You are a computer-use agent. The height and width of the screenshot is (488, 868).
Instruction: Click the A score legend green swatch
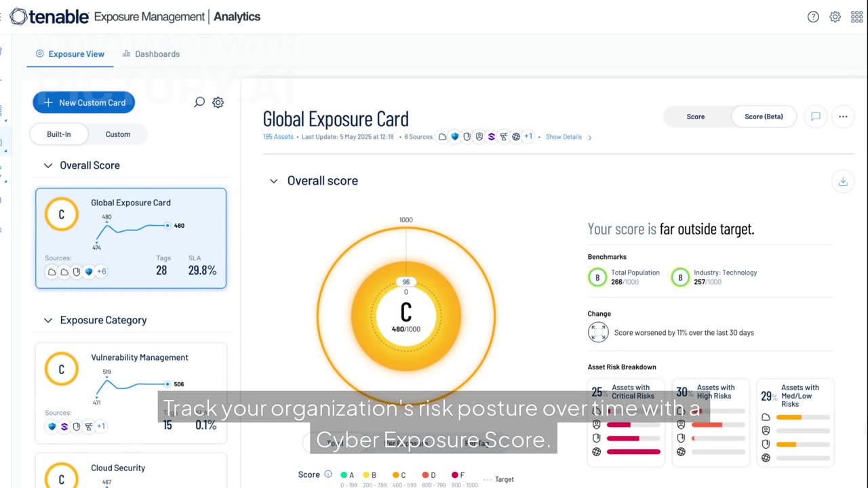click(344, 475)
